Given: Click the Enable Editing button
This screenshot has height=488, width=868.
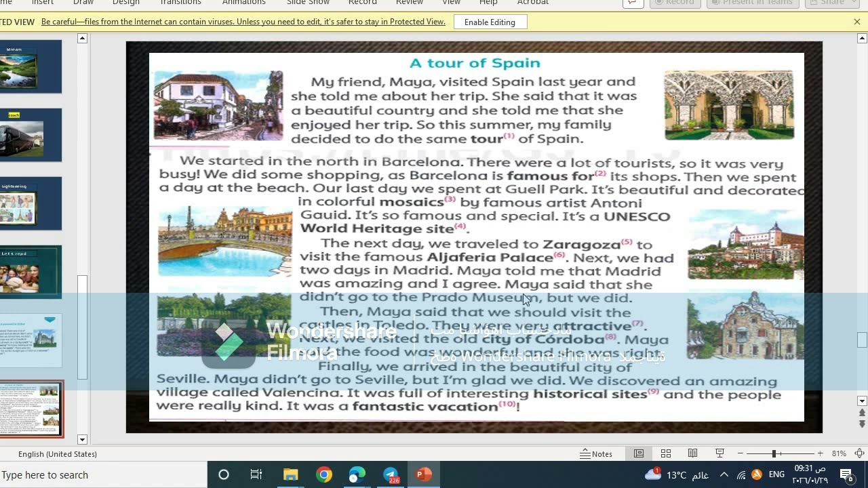Looking at the screenshot, I should tap(490, 22).
